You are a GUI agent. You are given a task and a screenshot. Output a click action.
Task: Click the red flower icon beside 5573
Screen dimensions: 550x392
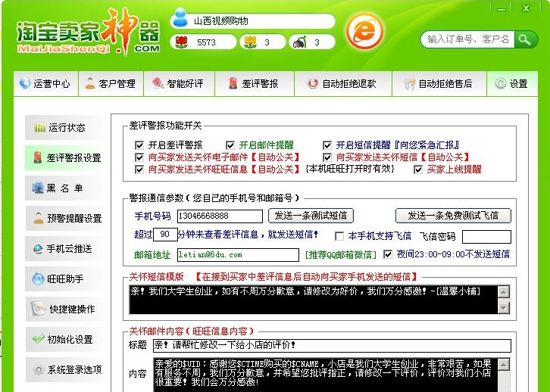(181, 42)
